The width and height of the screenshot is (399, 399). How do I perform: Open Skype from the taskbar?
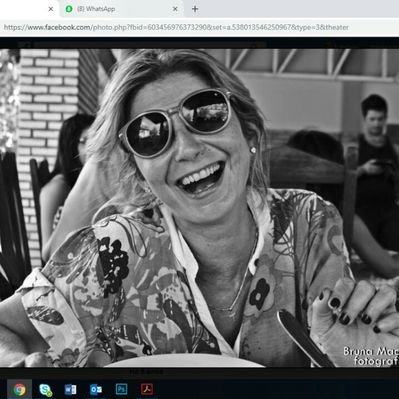click(x=45, y=389)
